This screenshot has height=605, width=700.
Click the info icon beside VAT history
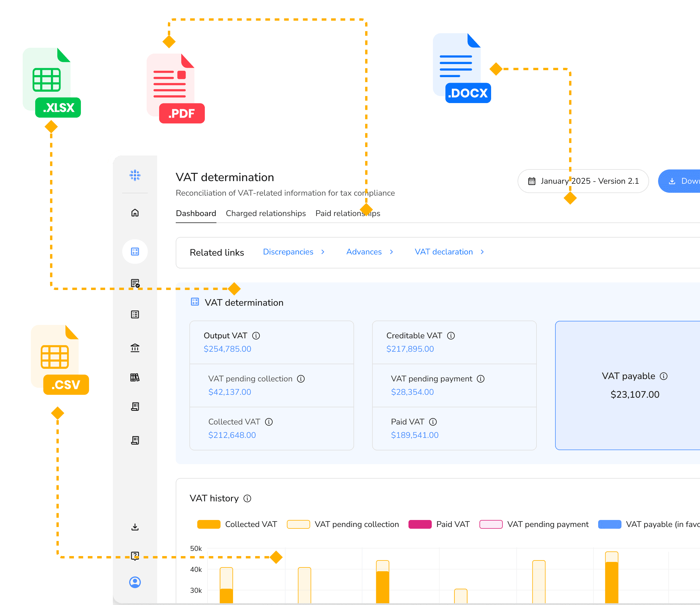click(247, 498)
